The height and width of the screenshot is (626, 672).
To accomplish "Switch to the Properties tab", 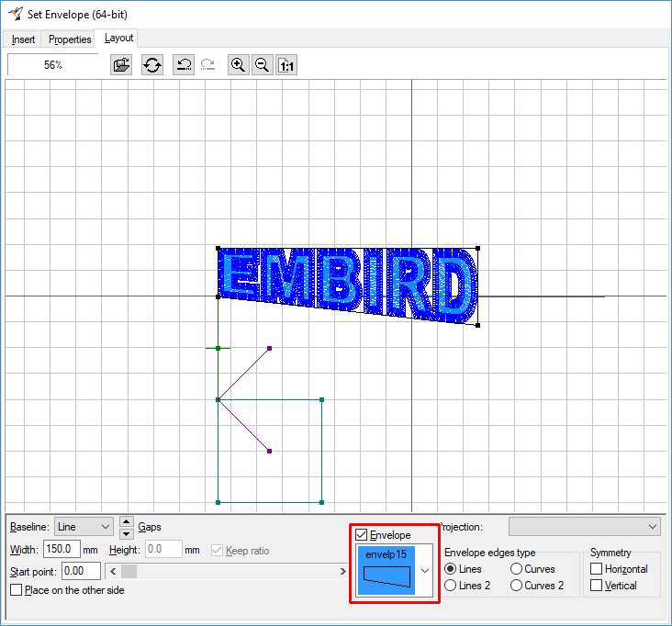I will coord(70,39).
